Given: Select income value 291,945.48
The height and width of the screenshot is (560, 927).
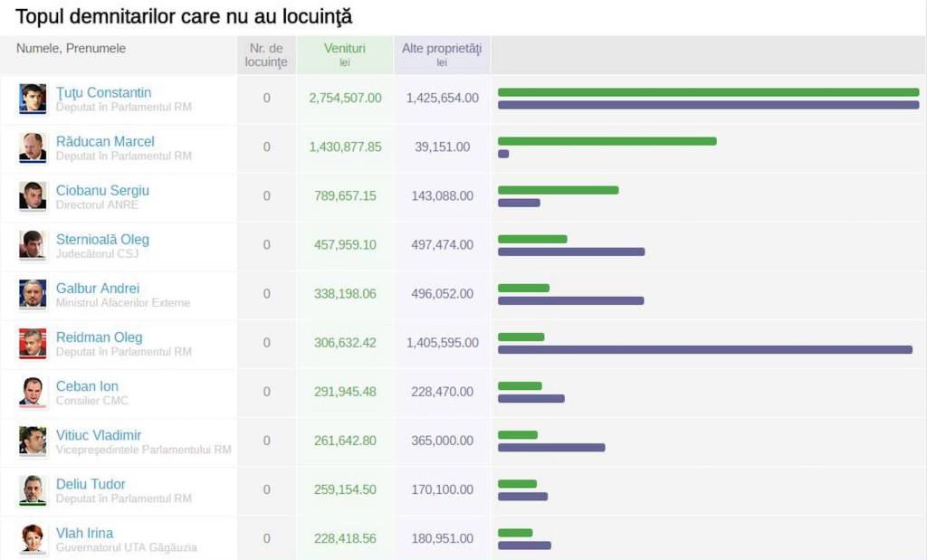Looking at the screenshot, I should 345,392.
